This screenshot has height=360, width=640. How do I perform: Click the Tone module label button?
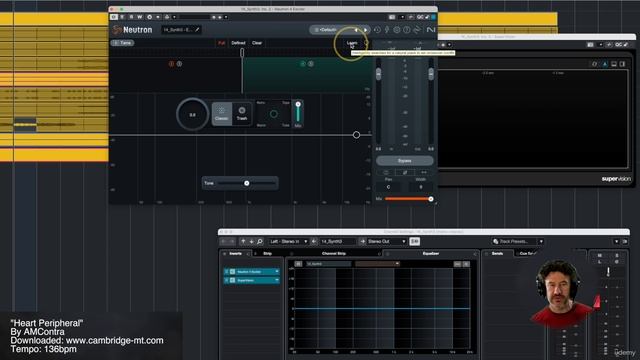[122, 43]
